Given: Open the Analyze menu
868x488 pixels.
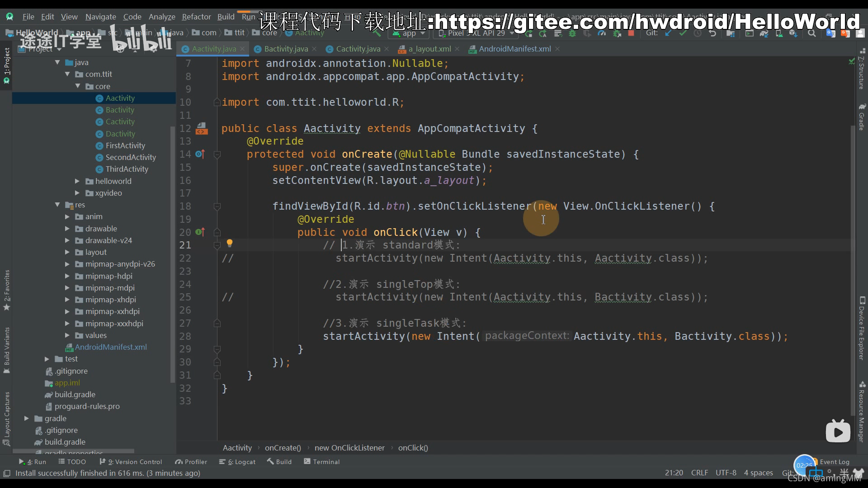Looking at the screenshot, I should pos(162,17).
